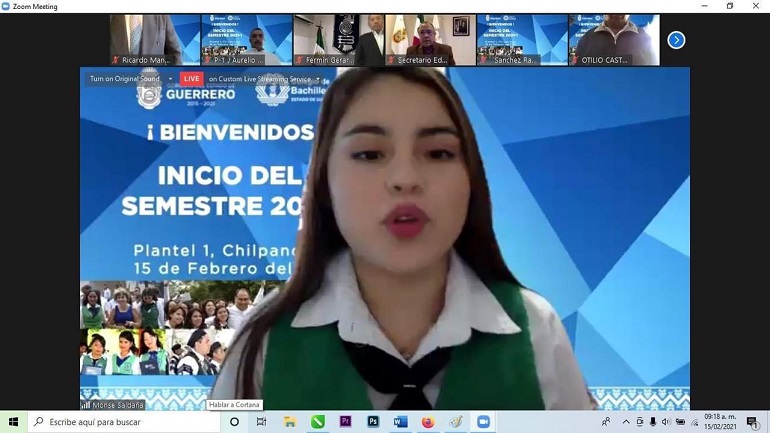Screen dimensions: 770x433
Task: Open the Original Sound dropdown arrow
Action: point(170,79)
